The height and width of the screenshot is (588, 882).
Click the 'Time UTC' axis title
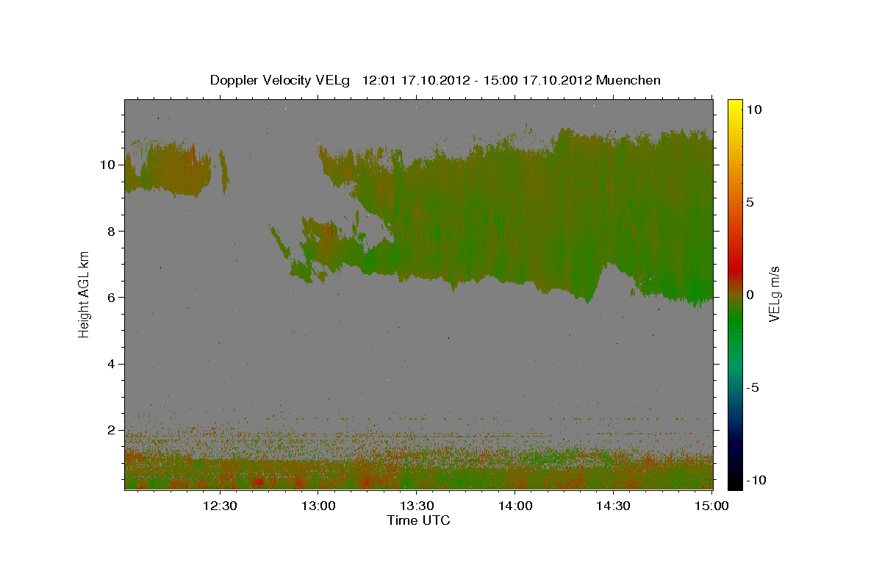click(x=418, y=520)
